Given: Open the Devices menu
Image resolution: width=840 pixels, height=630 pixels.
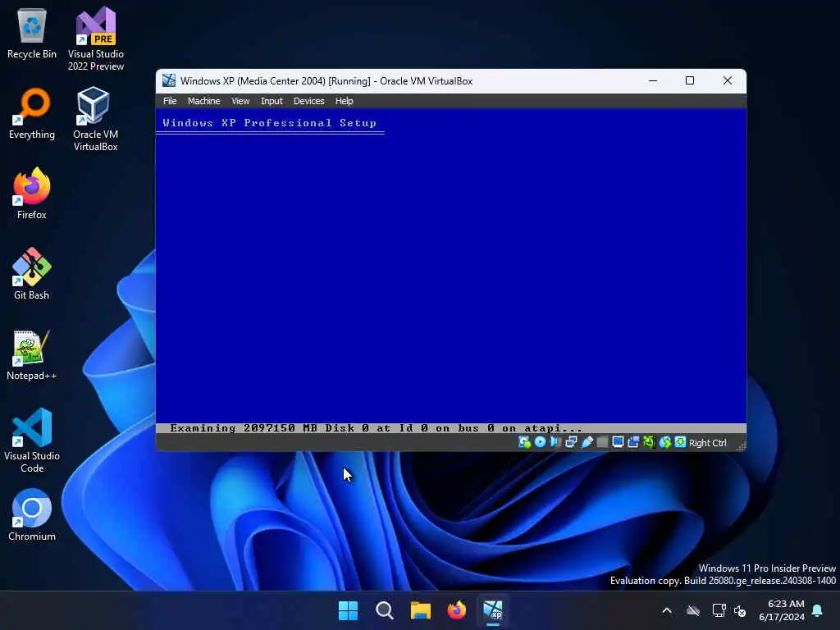Looking at the screenshot, I should click(x=308, y=101).
